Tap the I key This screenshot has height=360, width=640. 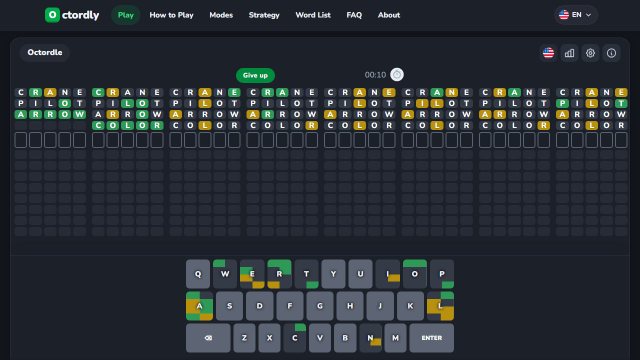click(x=387, y=274)
